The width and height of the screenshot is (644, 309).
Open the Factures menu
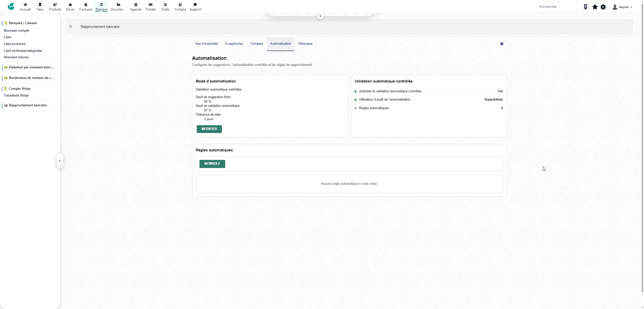[86, 7]
